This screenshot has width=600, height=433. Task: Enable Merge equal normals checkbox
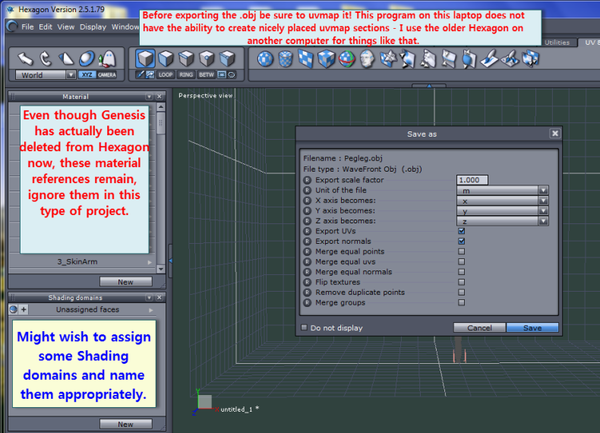(x=461, y=272)
